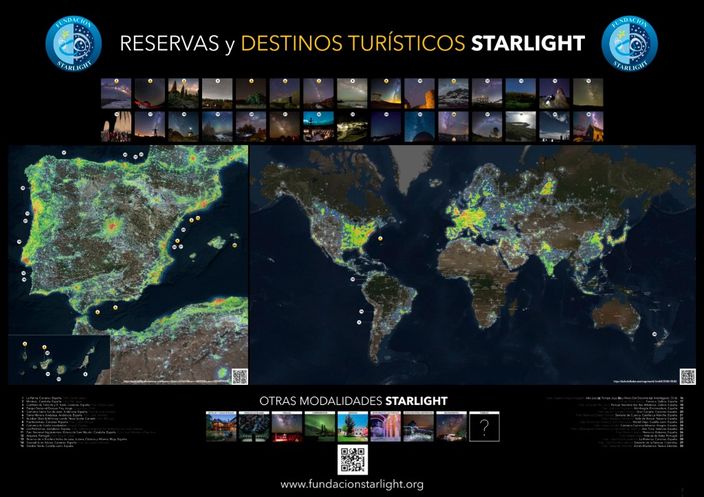
Task: Open the teal sky photo in second row
Action: 318,127
